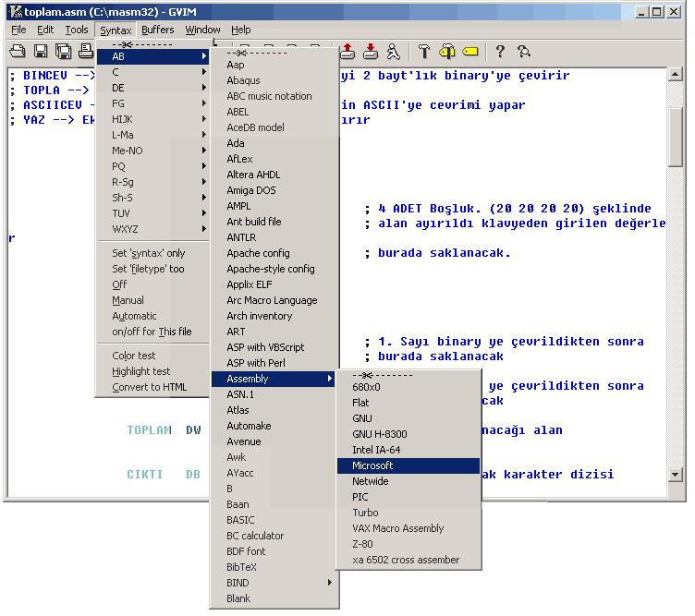Open the Edit menu
Viewport: 695px width, 616px height.
tap(45, 30)
